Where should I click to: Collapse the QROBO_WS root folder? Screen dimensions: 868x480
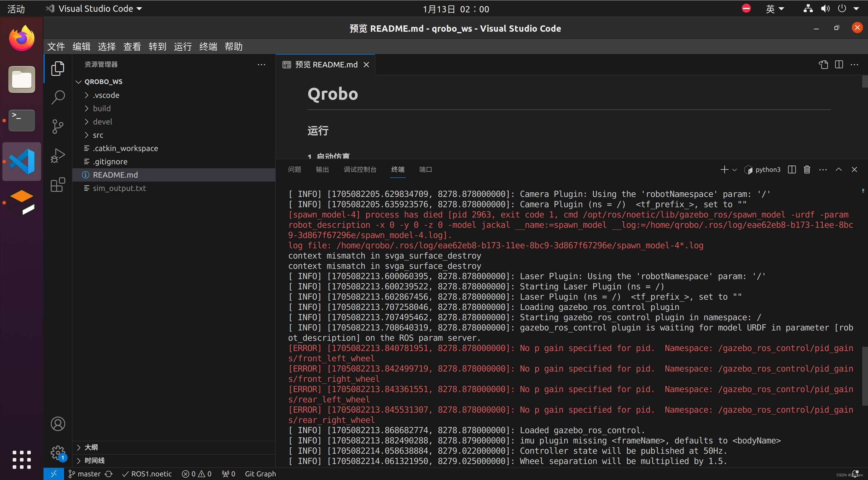(x=174, y=82)
